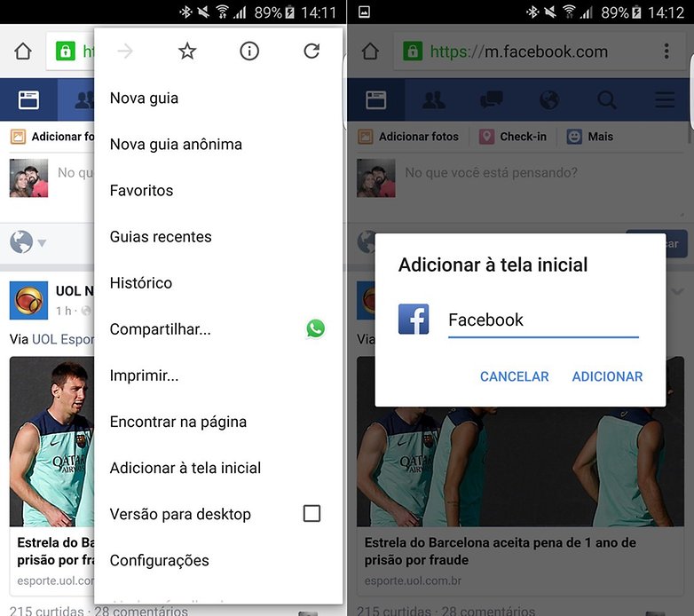
Task: Open Messi photo in left screenshot
Action: click(52, 441)
